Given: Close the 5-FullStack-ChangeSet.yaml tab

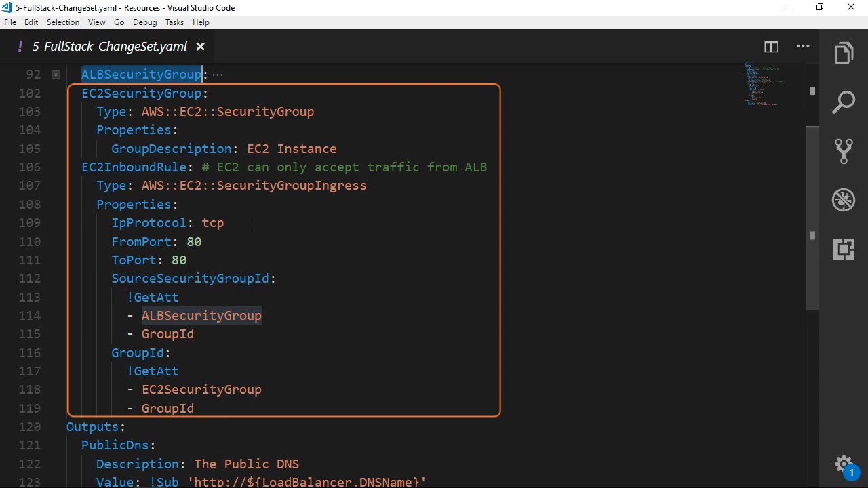Looking at the screenshot, I should tap(200, 46).
